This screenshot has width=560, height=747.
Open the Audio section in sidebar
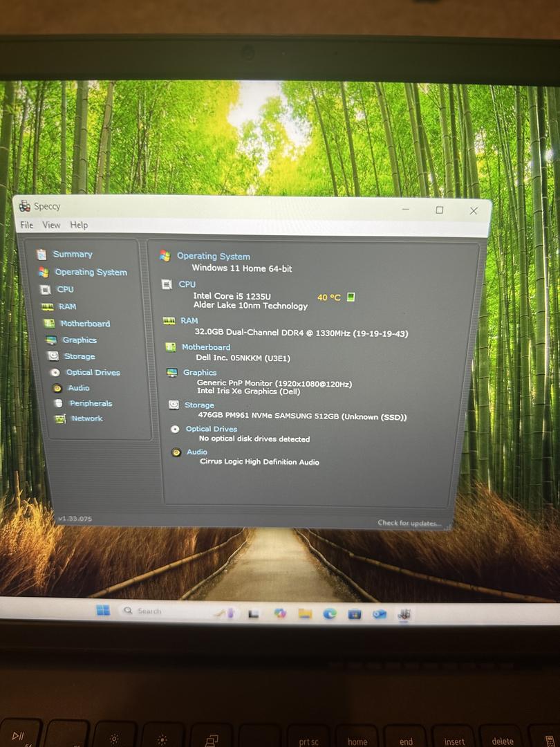click(79, 388)
